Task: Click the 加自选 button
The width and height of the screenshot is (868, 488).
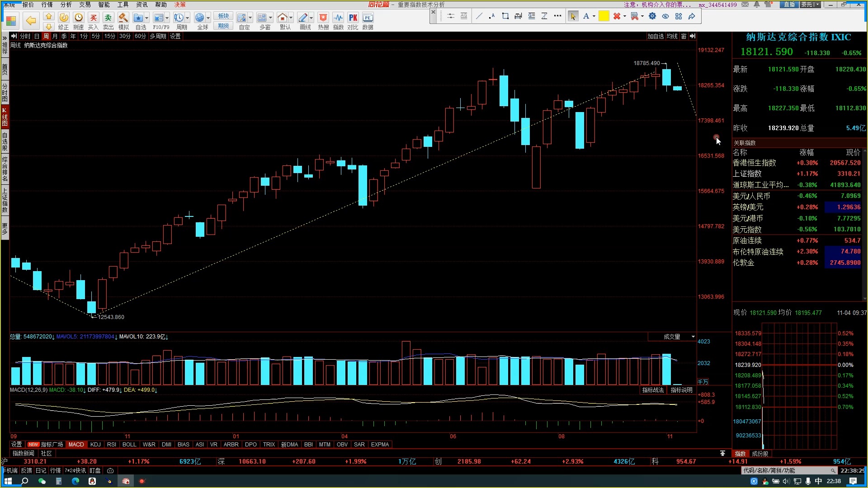Action: point(656,36)
